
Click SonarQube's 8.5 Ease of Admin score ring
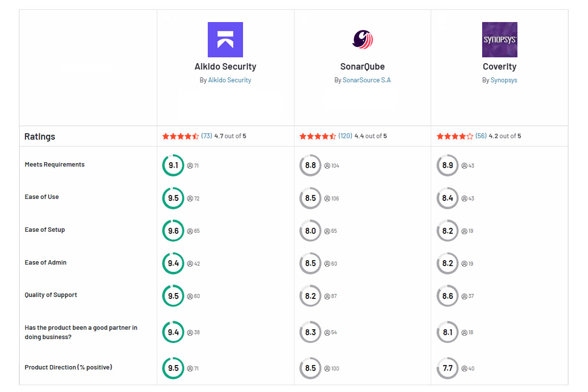click(311, 264)
